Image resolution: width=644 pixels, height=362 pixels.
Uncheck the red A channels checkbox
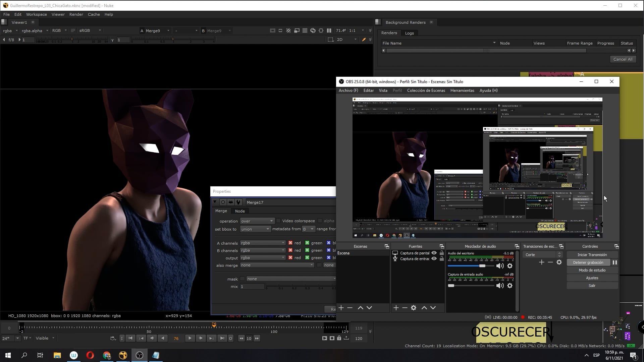pyautogui.click(x=290, y=243)
